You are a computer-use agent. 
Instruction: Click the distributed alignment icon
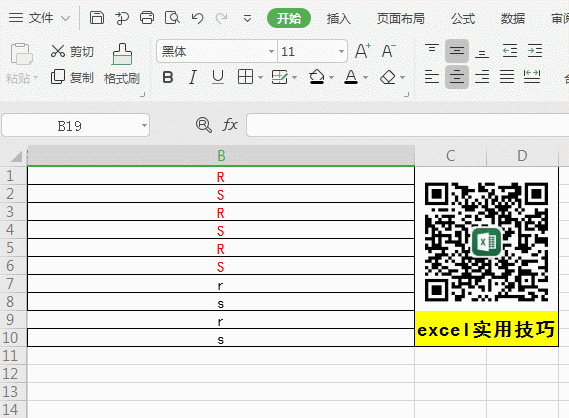[x=532, y=77]
